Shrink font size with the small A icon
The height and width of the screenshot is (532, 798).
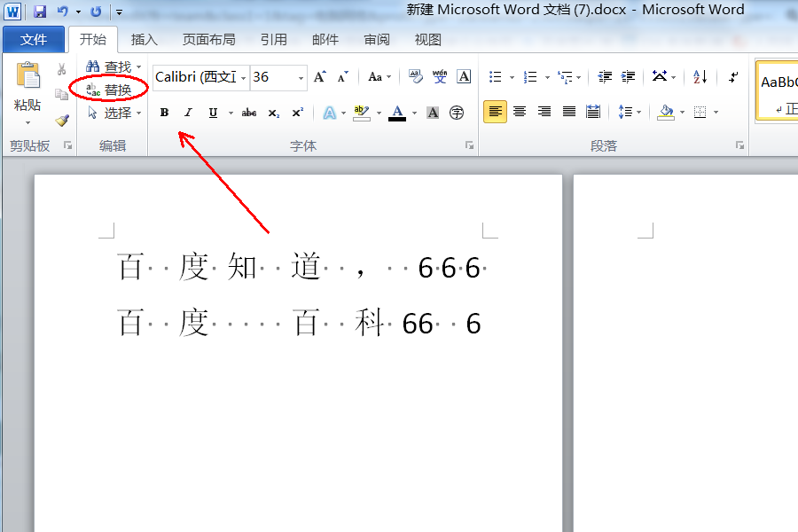tap(343, 77)
